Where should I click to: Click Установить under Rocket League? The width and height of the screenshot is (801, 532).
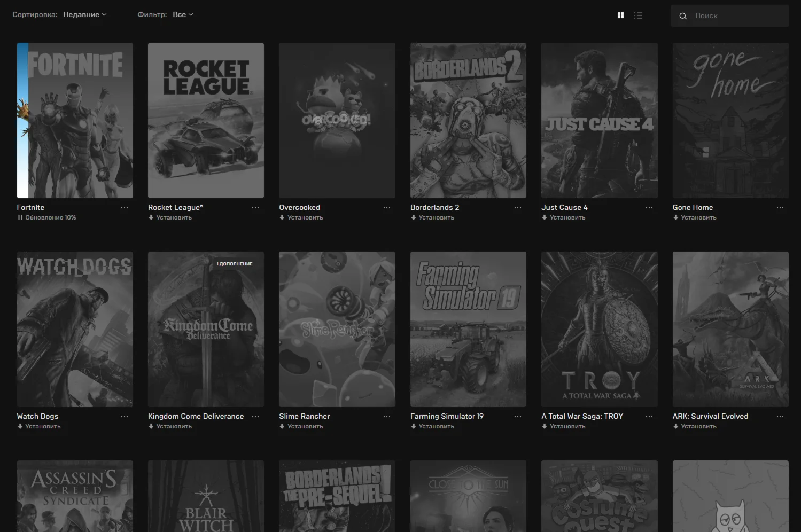pos(170,217)
